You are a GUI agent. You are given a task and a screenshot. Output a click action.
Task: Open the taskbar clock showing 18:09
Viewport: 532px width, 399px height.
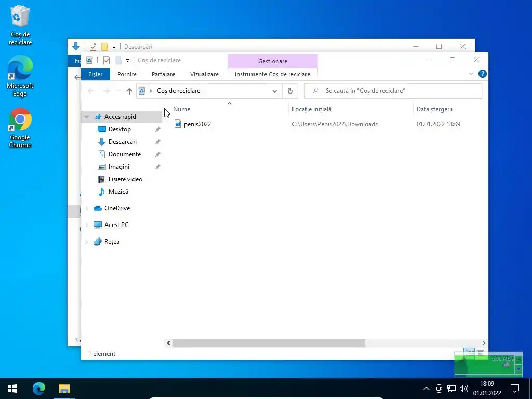487,389
